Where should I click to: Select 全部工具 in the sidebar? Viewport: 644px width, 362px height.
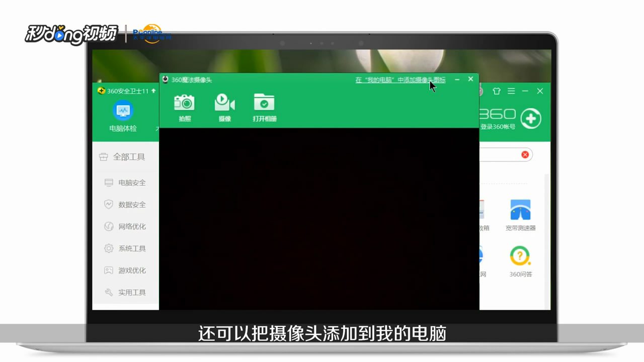tap(122, 157)
